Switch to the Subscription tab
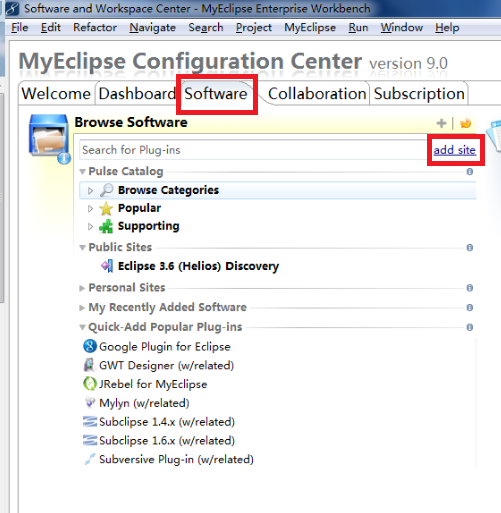This screenshot has height=513, width=501. [419, 93]
